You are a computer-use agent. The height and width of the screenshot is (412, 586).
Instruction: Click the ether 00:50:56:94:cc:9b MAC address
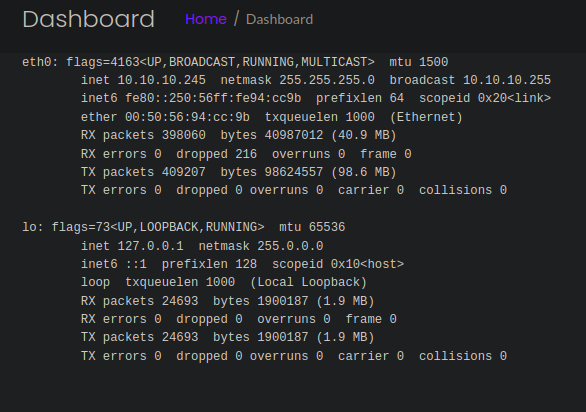pyautogui.click(x=165, y=117)
